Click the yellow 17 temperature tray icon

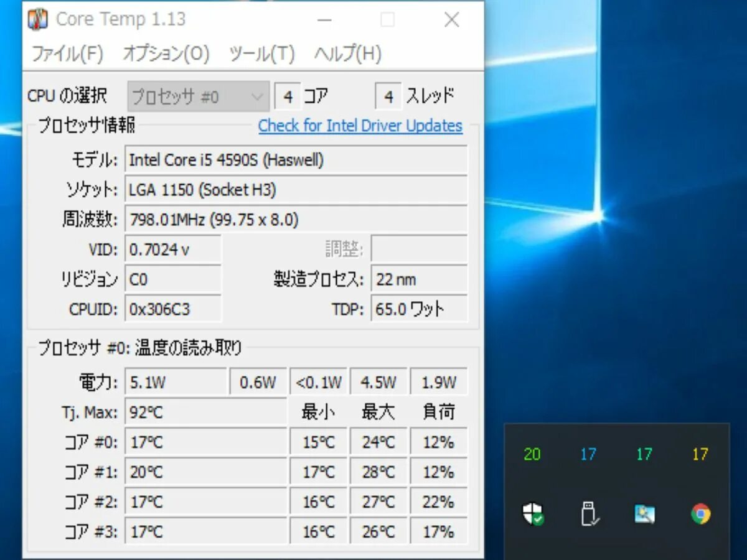click(700, 455)
